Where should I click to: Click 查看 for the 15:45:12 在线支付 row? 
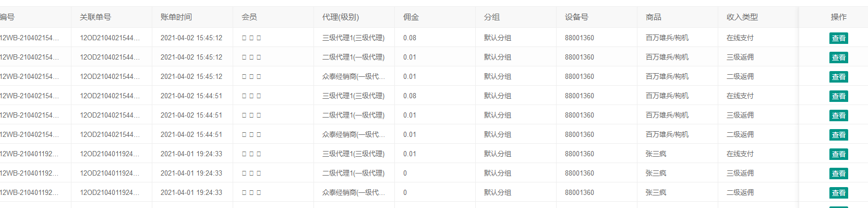click(x=838, y=38)
